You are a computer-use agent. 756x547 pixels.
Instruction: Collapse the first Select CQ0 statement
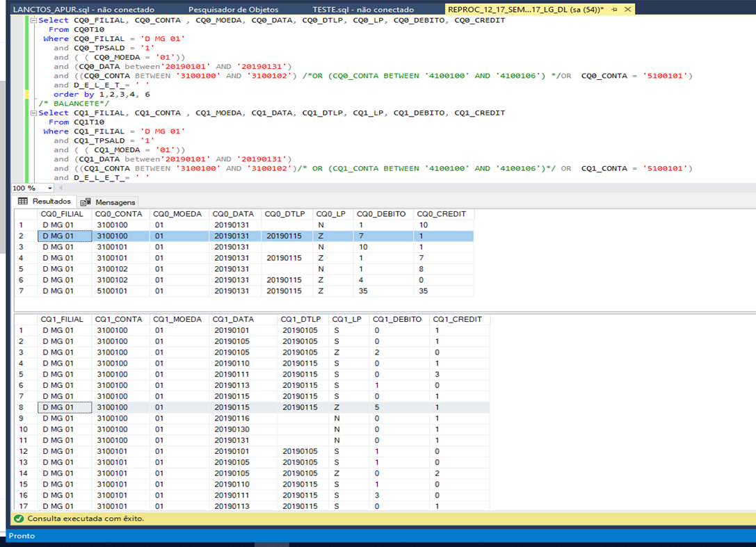pyautogui.click(x=33, y=20)
